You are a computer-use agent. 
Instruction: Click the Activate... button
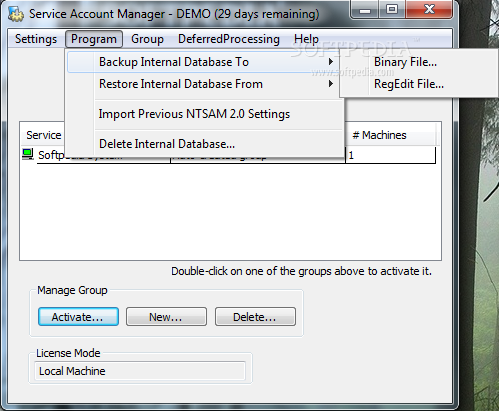click(x=78, y=317)
